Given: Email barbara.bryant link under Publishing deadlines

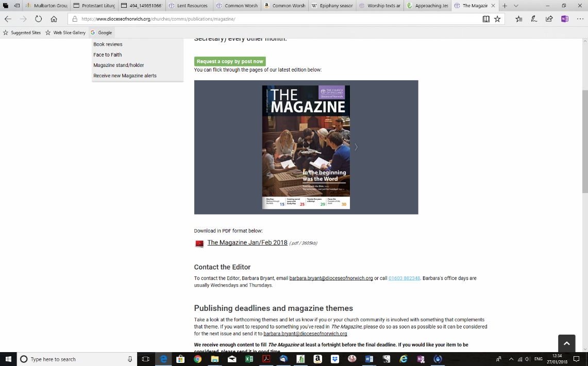Looking at the screenshot, I should 305,334.
